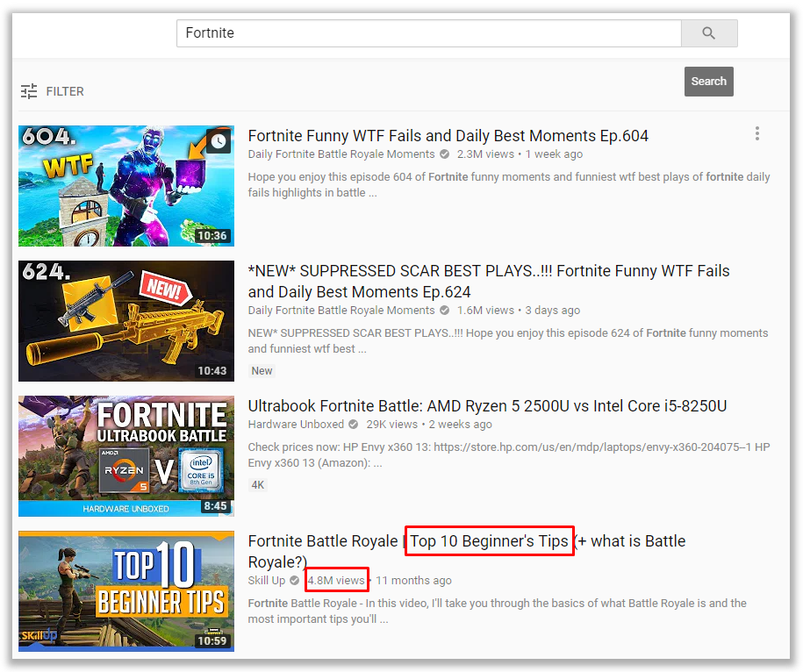The height and width of the screenshot is (672, 803).
Task: Click the 10:59 duration badge
Action: pyautogui.click(x=212, y=640)
